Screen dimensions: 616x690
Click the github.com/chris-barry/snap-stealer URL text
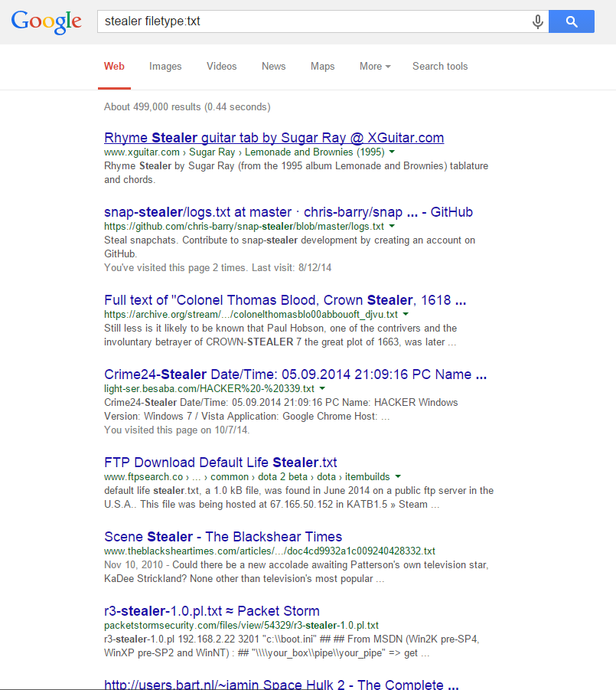coord(244,227)
